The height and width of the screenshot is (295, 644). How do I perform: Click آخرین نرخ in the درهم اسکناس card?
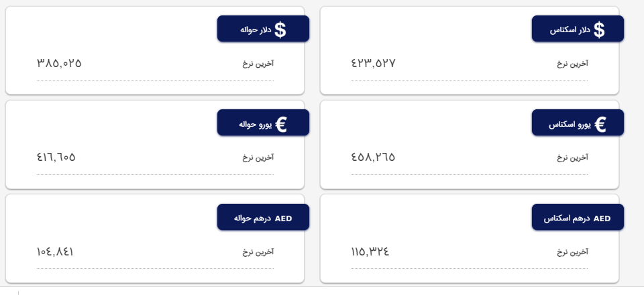(x=572, y=252)
